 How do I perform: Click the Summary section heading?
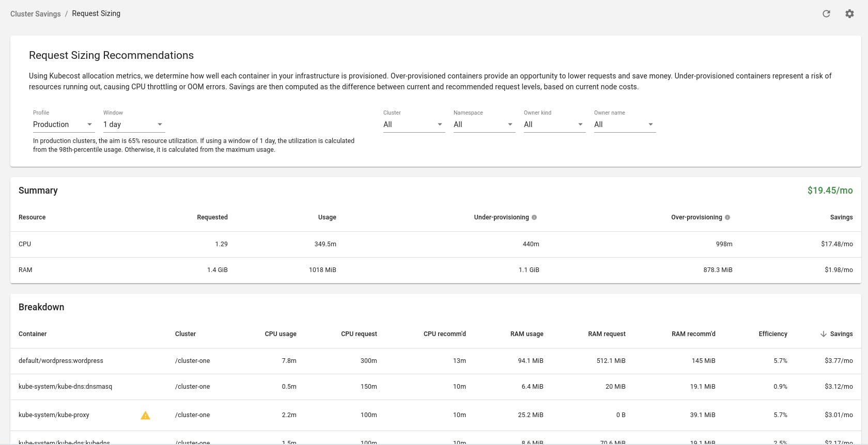coord(38,190)
